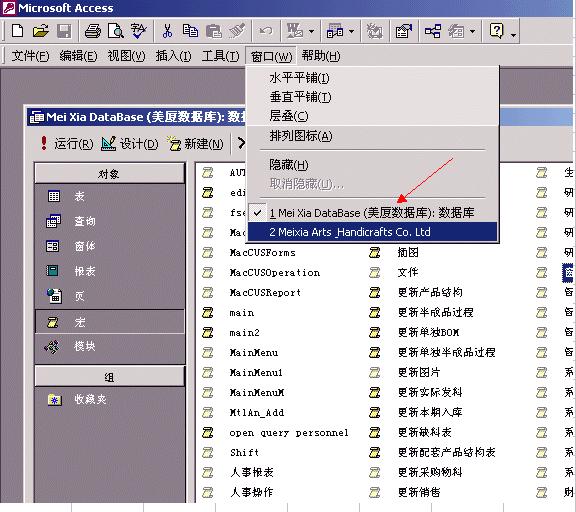Click the Open folder icon
The width and height of the screenshot is (576, 512).
coord(40,31)
